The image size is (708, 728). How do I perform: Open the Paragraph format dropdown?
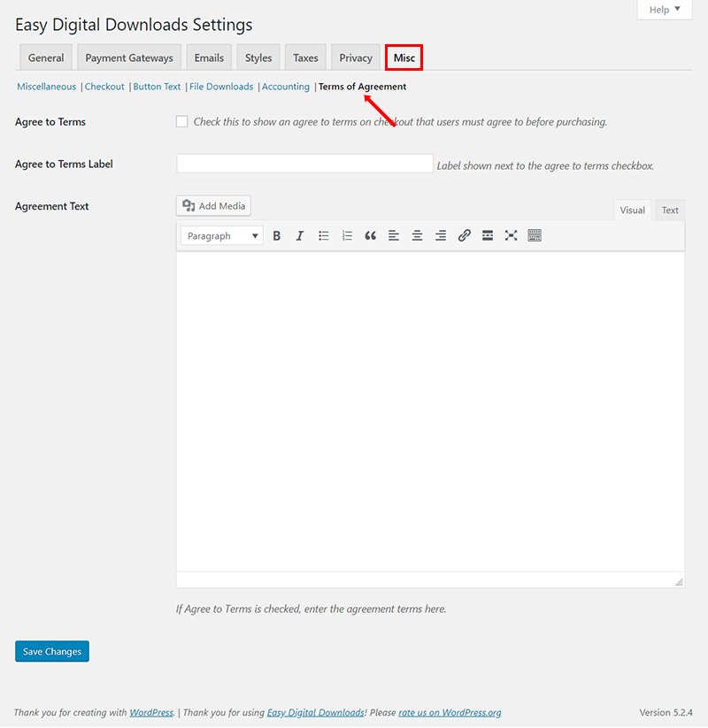coord(222,236)
